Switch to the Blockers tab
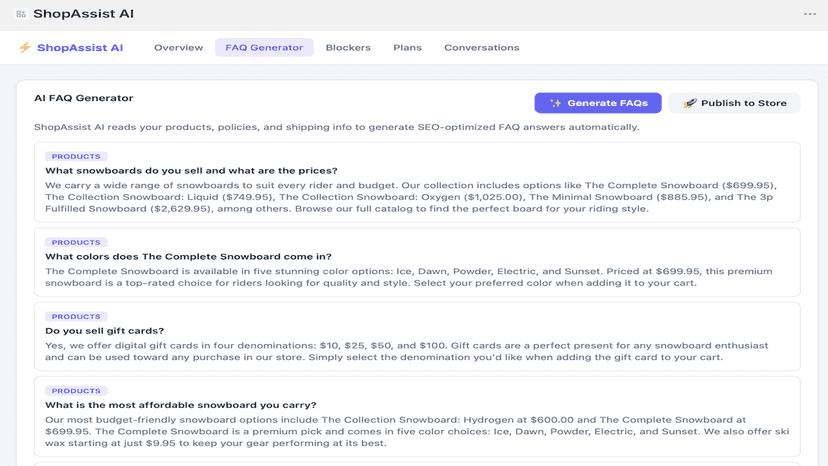828x466 pixels. click(348, 48)
